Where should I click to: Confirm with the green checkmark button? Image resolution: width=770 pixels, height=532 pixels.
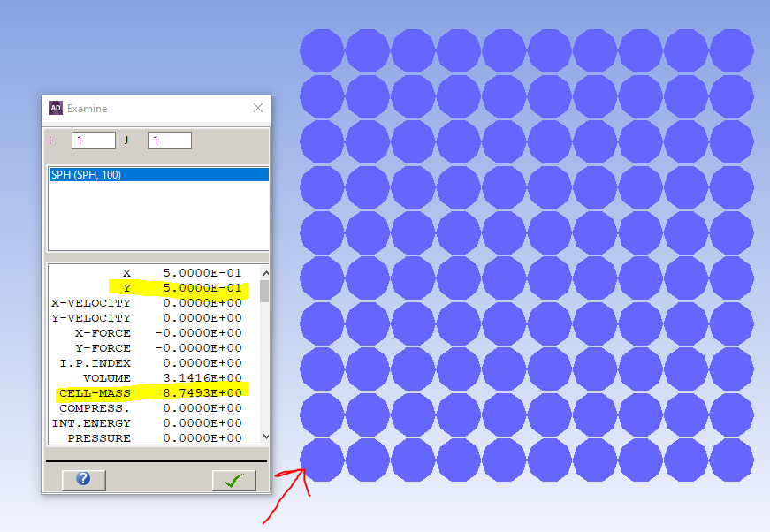[233, 480]
